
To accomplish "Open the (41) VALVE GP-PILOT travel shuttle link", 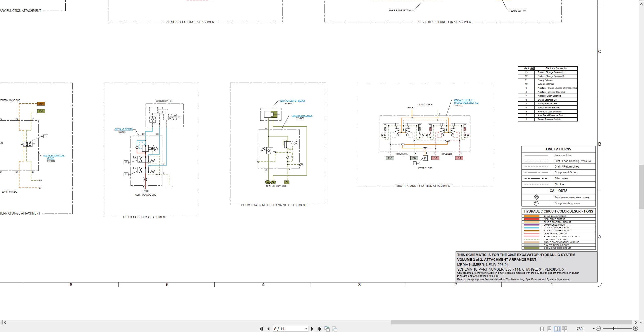I will pos(466,101).
